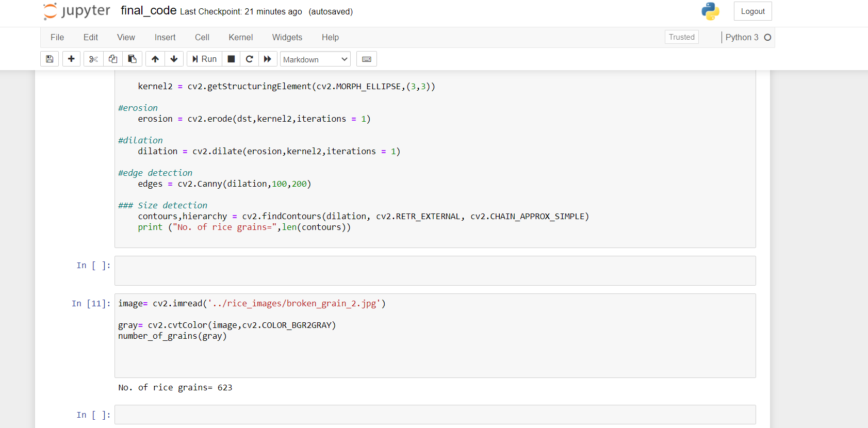Restart the kernel
This screenshot has height=428, width=868.
250,59
